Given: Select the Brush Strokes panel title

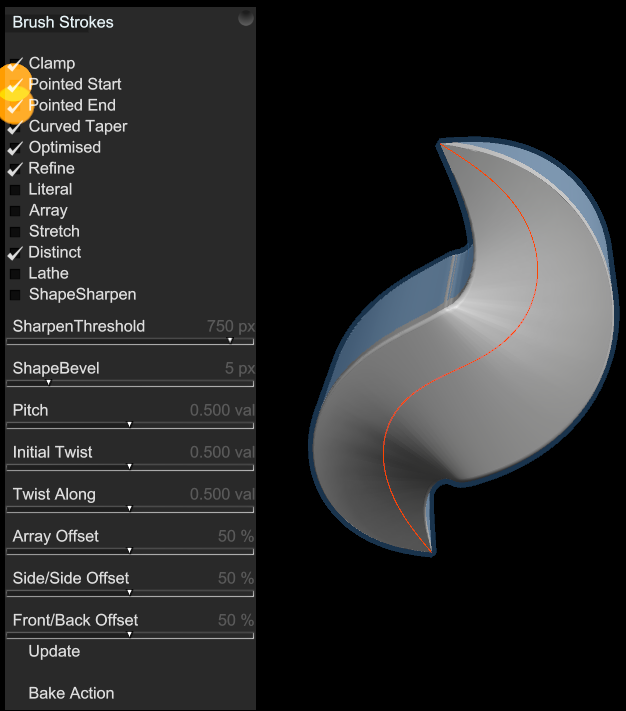Looking at the screenshot, I should (x=63, y=22).
